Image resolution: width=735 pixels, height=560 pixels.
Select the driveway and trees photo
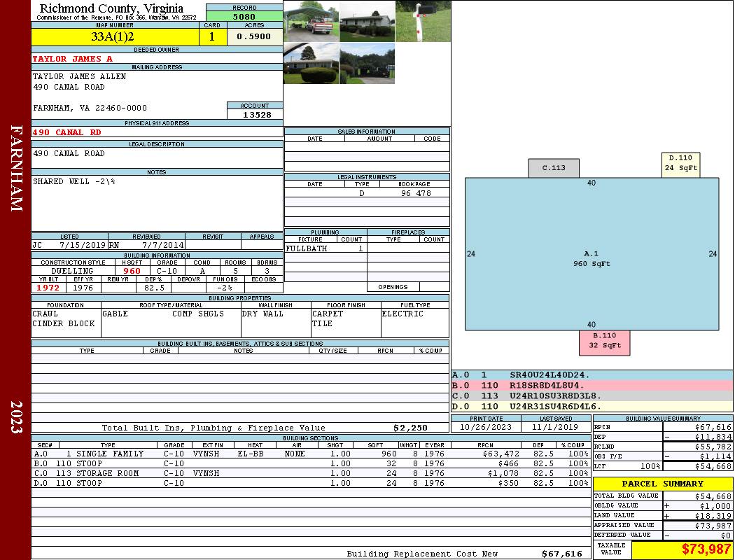click(x=367, y=64)
